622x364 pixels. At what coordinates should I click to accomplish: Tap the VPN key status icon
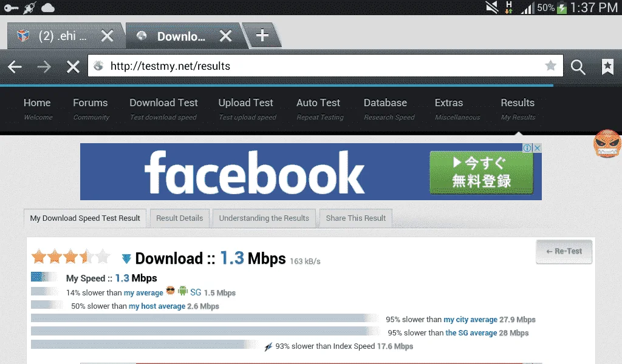11,8
